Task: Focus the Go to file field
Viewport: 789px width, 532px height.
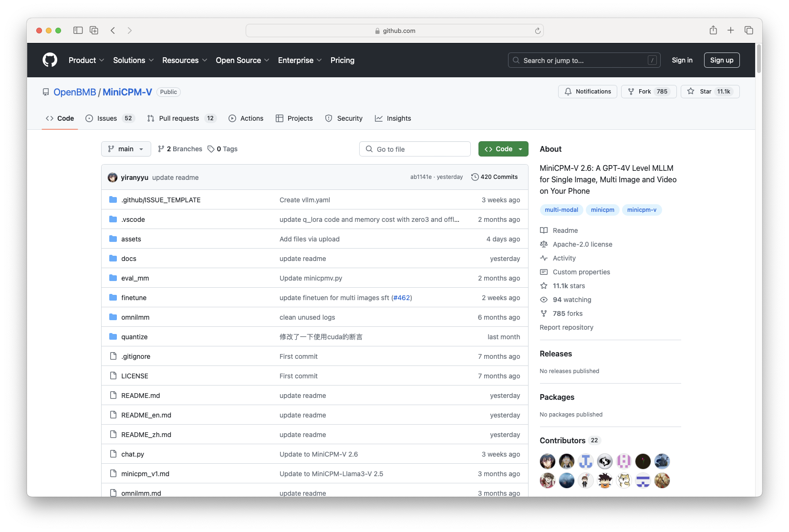Action: (415, 149)
